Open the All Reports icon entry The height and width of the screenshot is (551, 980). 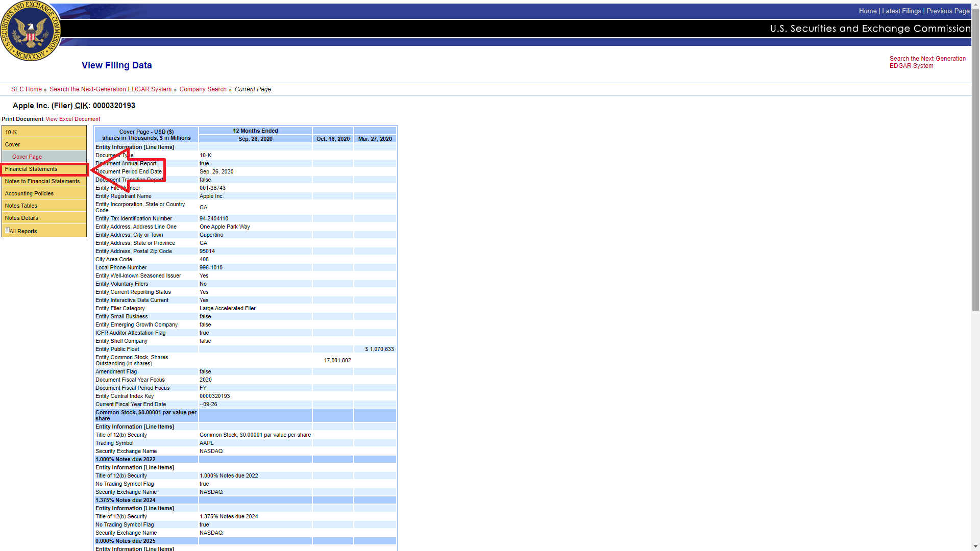tap(21, 231)
